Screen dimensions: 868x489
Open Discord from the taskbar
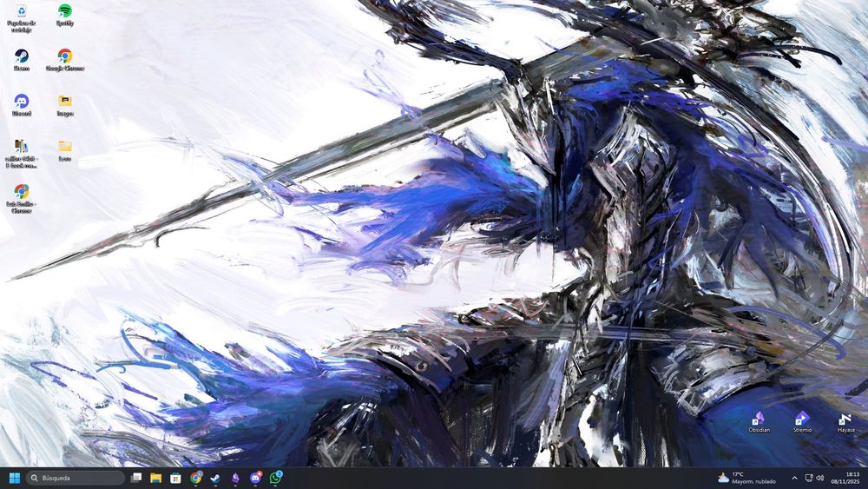coord(255,478)
